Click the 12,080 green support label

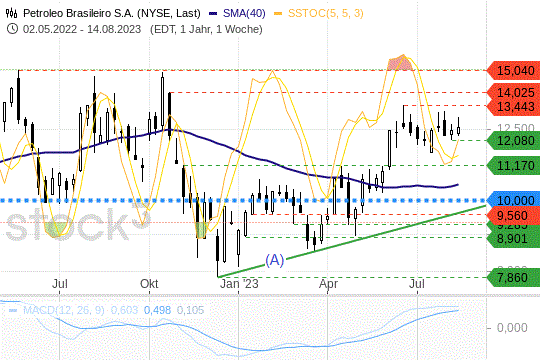coord(514,141)
